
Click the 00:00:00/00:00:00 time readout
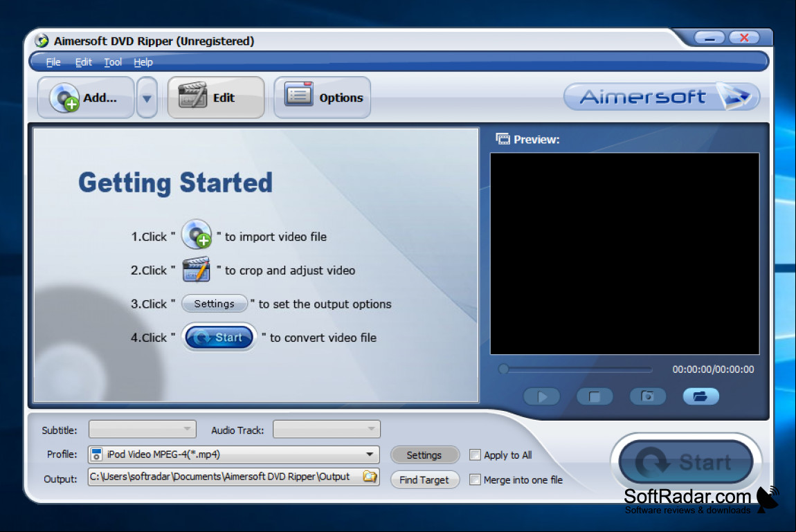click(x=713, y=369)
